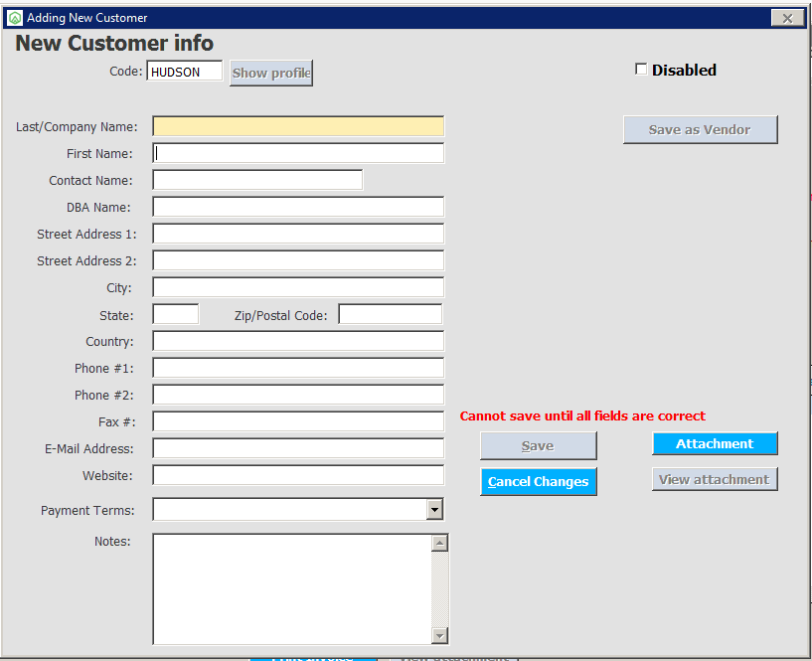Click the 'Last/Company Name:' label
812x661 pixels.
[x=77, y=127]
